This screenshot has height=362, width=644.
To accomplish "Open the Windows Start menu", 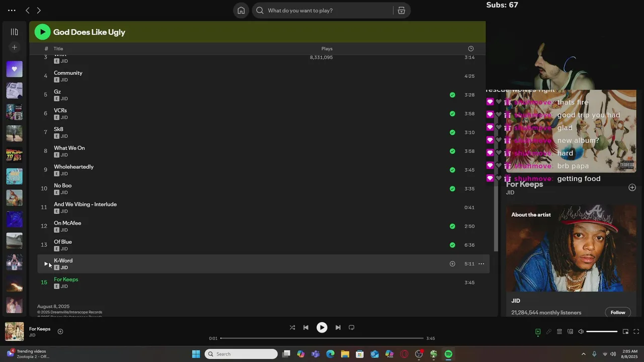I will pyautogui.click(x=196, y=354).
